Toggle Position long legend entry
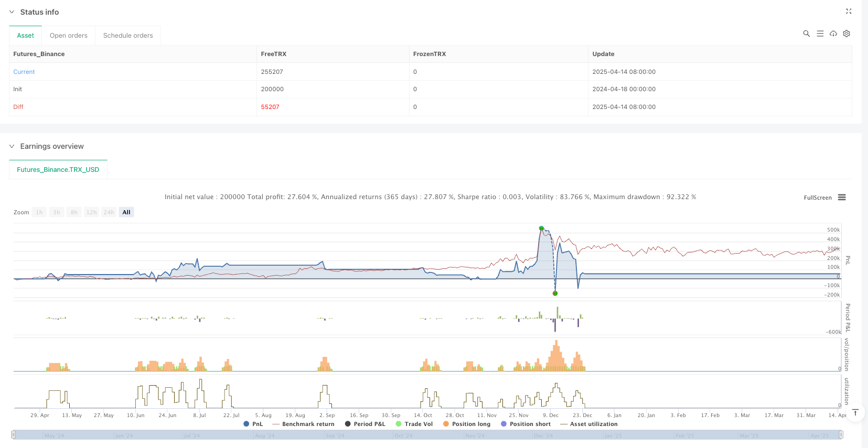The width and height of the screenshot is (868, 448). (466, 424)
